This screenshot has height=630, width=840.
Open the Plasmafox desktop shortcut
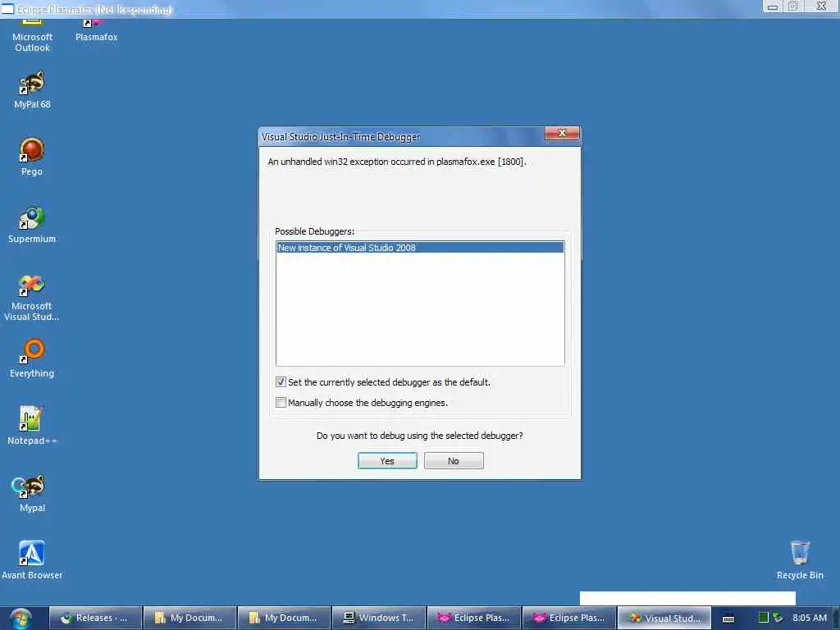96,31
